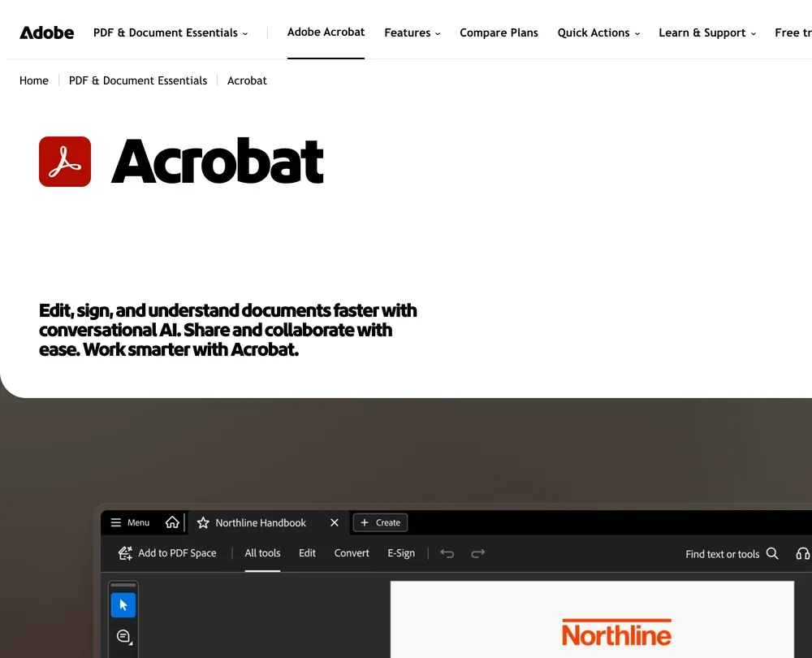The height and width of the screenshot is (658, 812).
Task: Click the Menu label in Acrobat app
Action: tap(138, 523)
